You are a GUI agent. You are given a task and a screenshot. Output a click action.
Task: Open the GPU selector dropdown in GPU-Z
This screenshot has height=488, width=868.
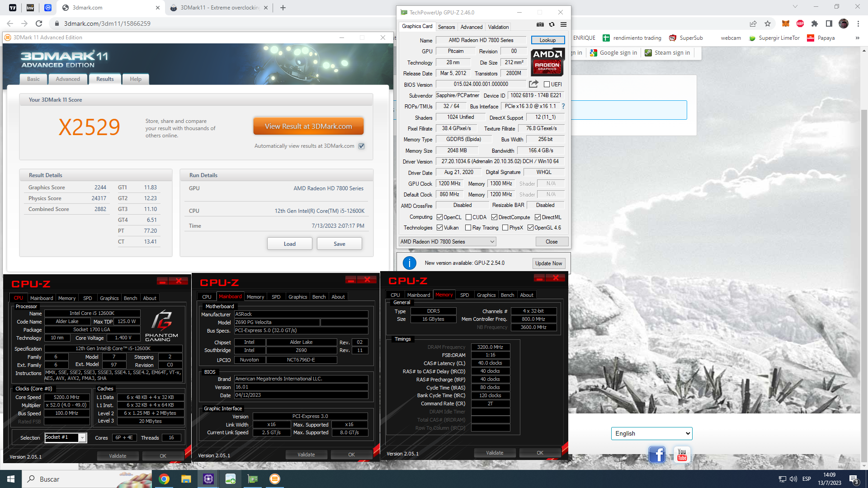(448, 242)
